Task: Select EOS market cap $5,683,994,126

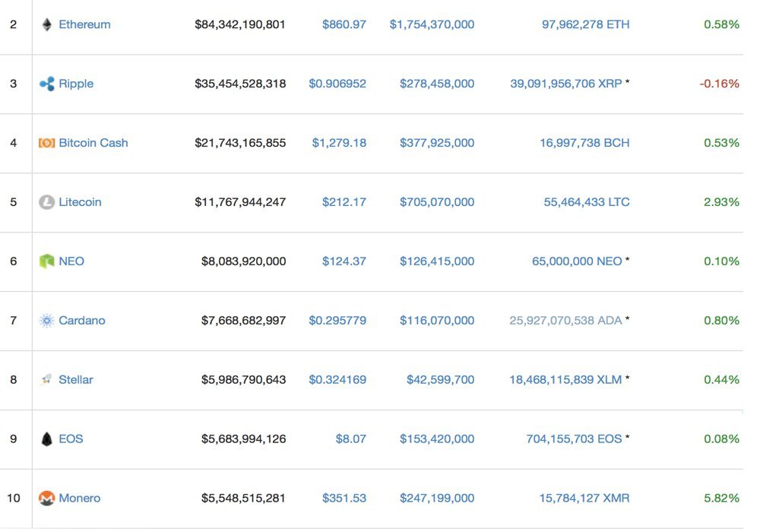Action: tap(243, 439)
